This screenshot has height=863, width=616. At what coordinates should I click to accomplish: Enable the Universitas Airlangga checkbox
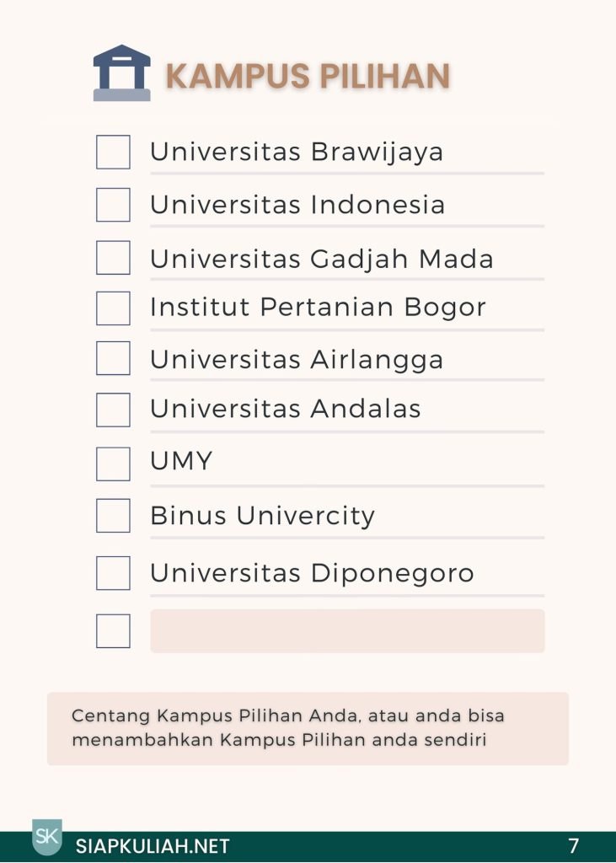pos(113,358)
